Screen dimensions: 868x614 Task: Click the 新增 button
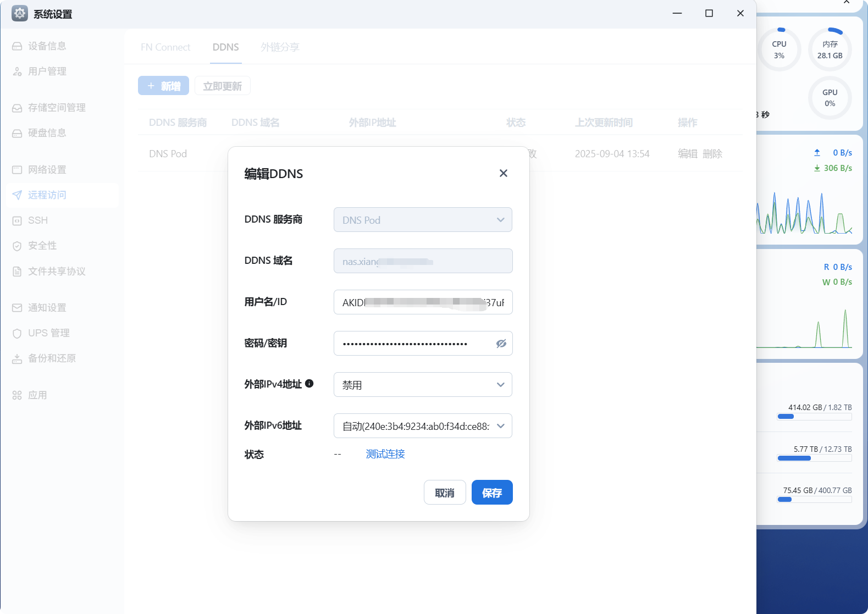tap(163, 86)
